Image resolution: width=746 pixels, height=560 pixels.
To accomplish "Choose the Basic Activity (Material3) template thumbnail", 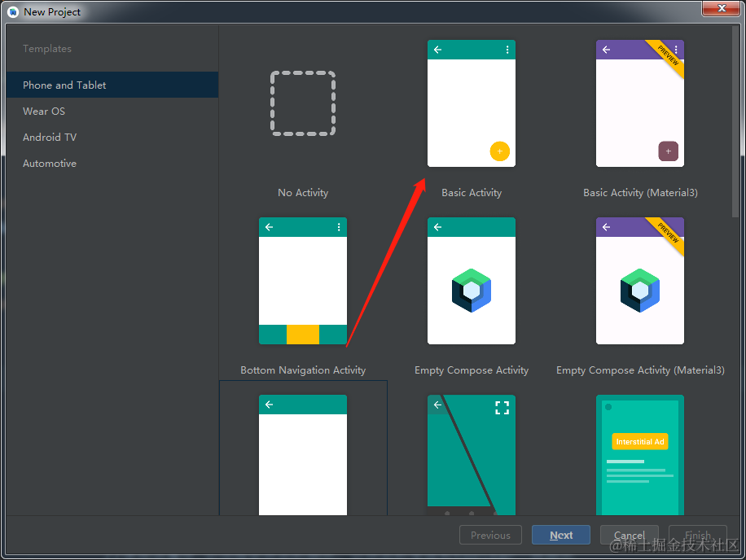I will [640, 103].
